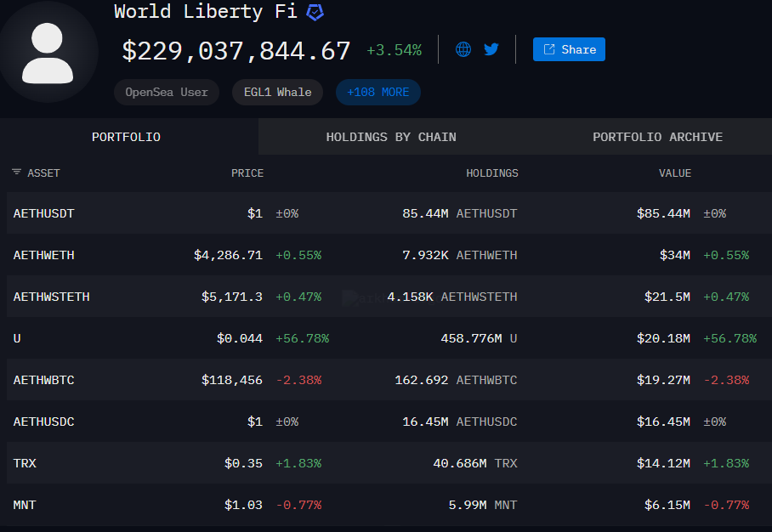Open the website globe icon
The image size is (772, 532).
(x=463, y=49)
